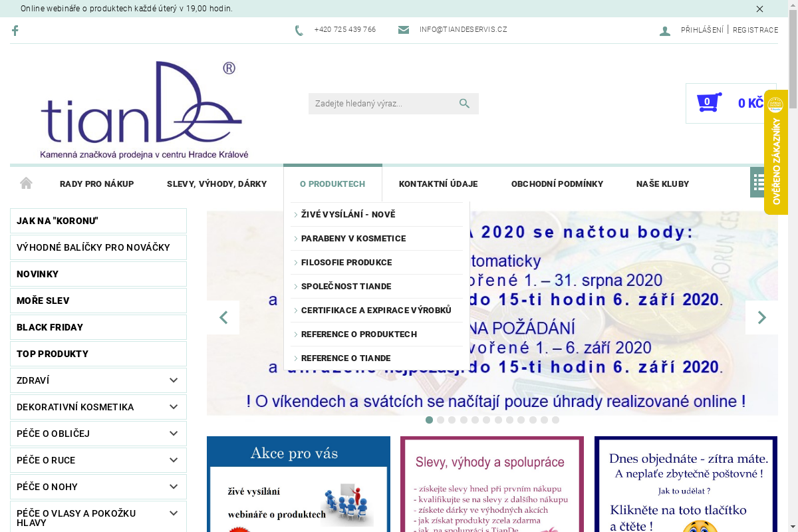Open the Přihlášení login link
Screen dimensions: 798x532
click(x=702, y=30)
